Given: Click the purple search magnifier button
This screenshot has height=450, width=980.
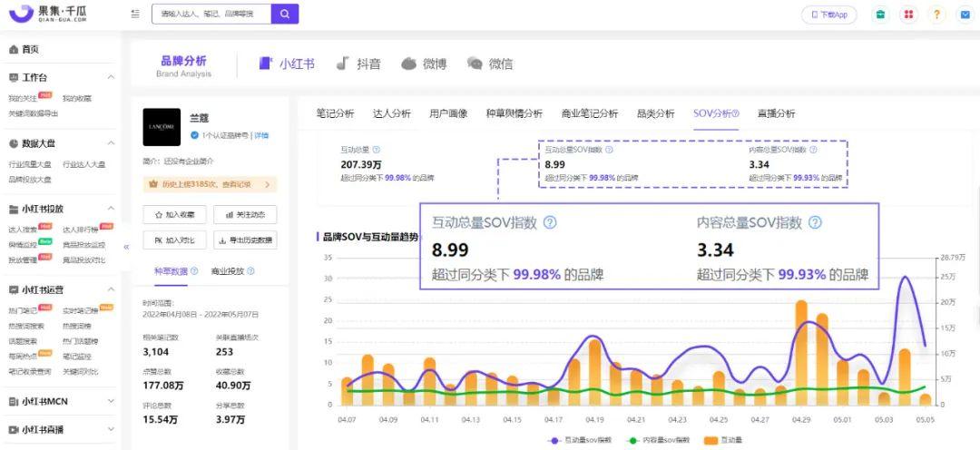Looking at the screenshot, I should click(x=285, y=14).
